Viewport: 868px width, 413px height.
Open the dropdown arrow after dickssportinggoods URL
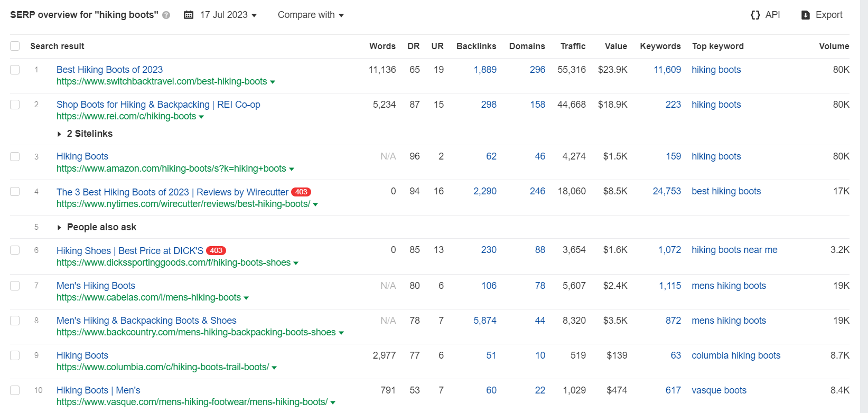tap(296, 263)
